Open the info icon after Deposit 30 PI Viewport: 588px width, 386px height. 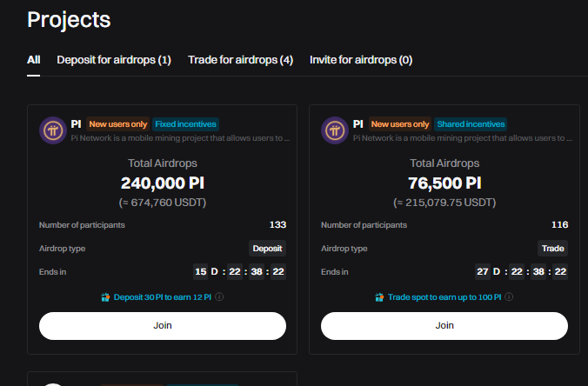point(219,297)
